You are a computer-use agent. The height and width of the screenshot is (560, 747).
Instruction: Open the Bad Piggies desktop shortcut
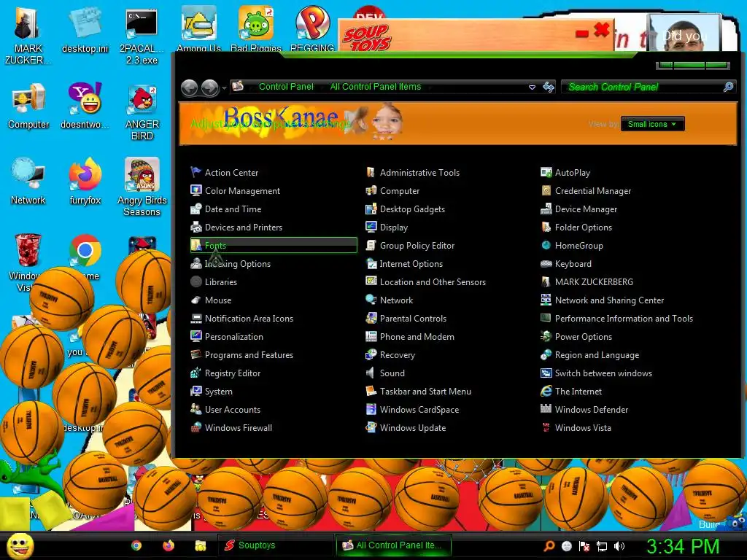tap(256, 28)
